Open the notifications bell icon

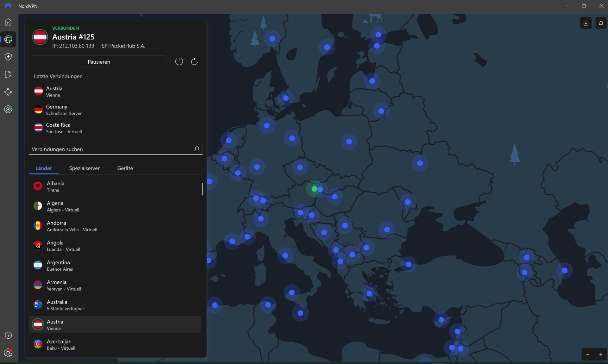[x=601, y=23]
